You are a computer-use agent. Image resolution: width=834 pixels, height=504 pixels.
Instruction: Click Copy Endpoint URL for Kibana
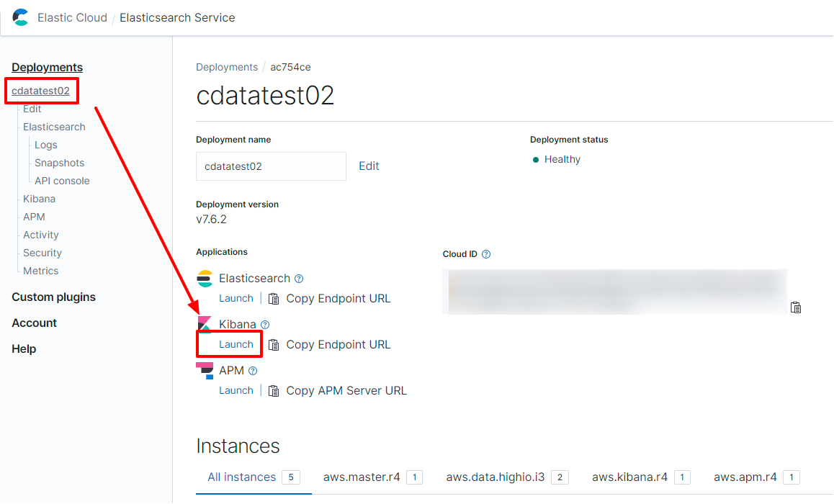click(338, 344)
